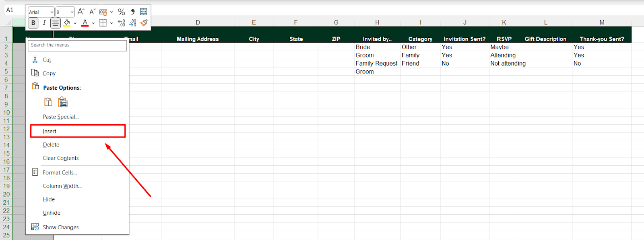This screenshot has height=240, width=644.
Task: Increase decimal places
Action: (121, 23)
